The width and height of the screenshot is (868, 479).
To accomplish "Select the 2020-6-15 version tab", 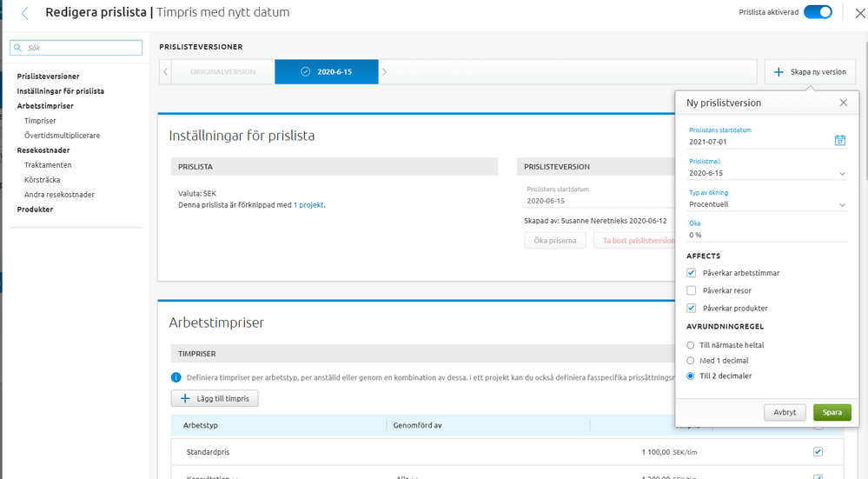I will 327,72.
